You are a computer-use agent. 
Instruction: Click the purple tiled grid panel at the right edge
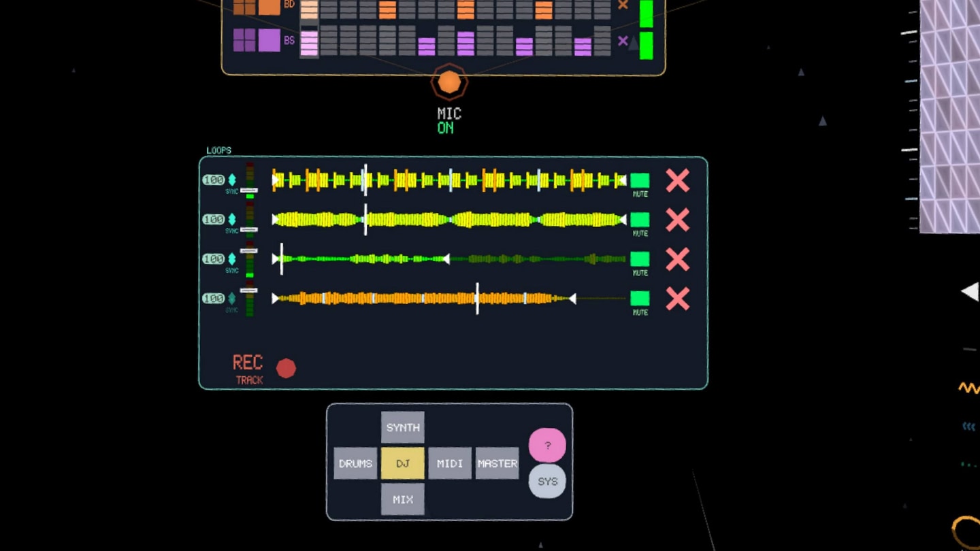[x=949, y=116]
